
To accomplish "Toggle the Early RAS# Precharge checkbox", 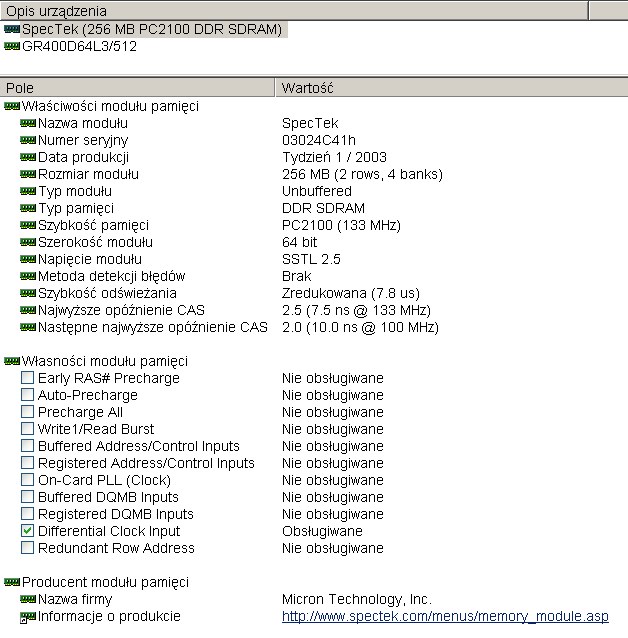I will coord(27,378).
